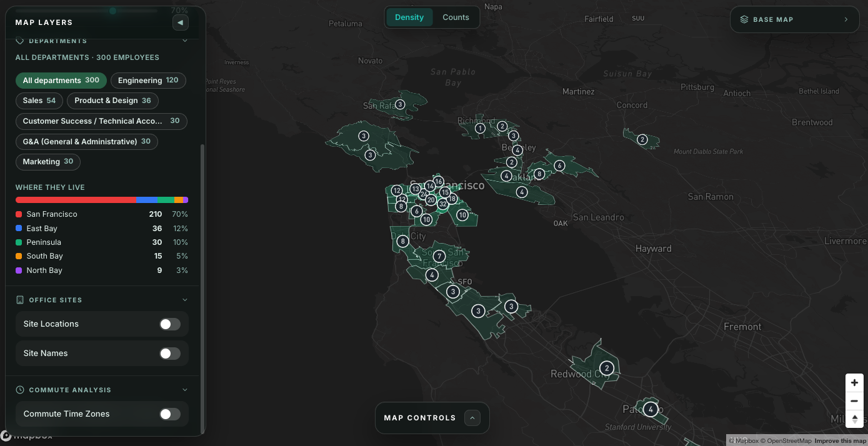Click the Map Controls label
Viewport: 868px width, 446px height.
pyautogui.click(x=420, y=418)
